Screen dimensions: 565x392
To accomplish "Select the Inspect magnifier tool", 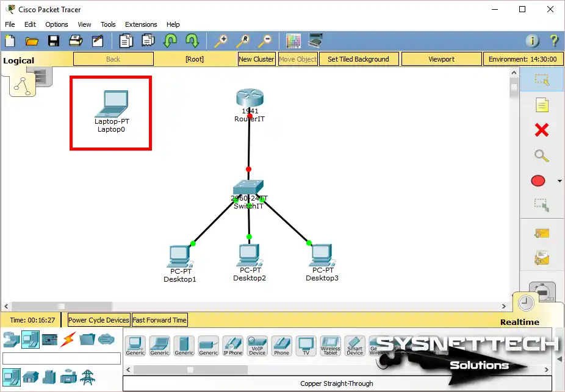I will pyautogui.click(x=541, y=155).
